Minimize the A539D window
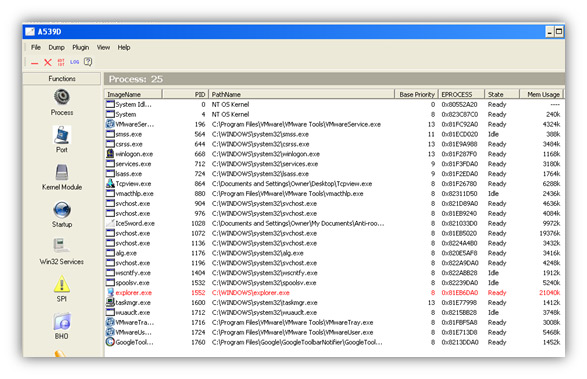 tap(549, 32)
